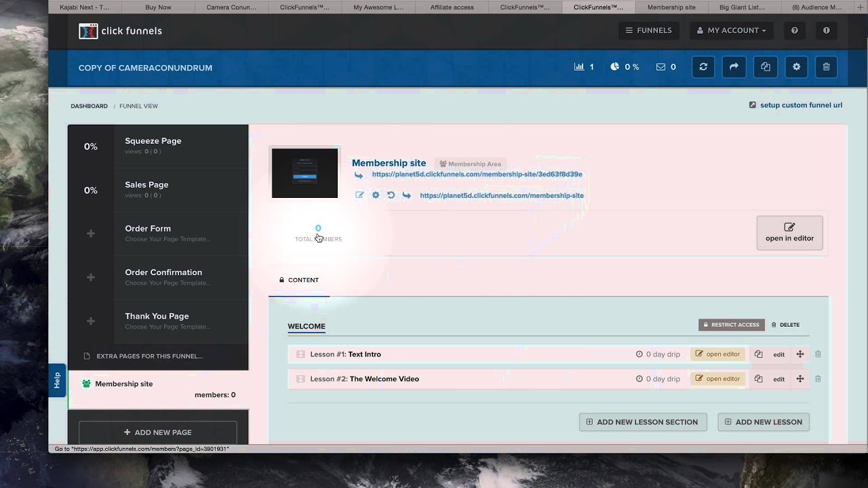Click DELETE for Welcome section
The image size is (868, 488).
785,325
